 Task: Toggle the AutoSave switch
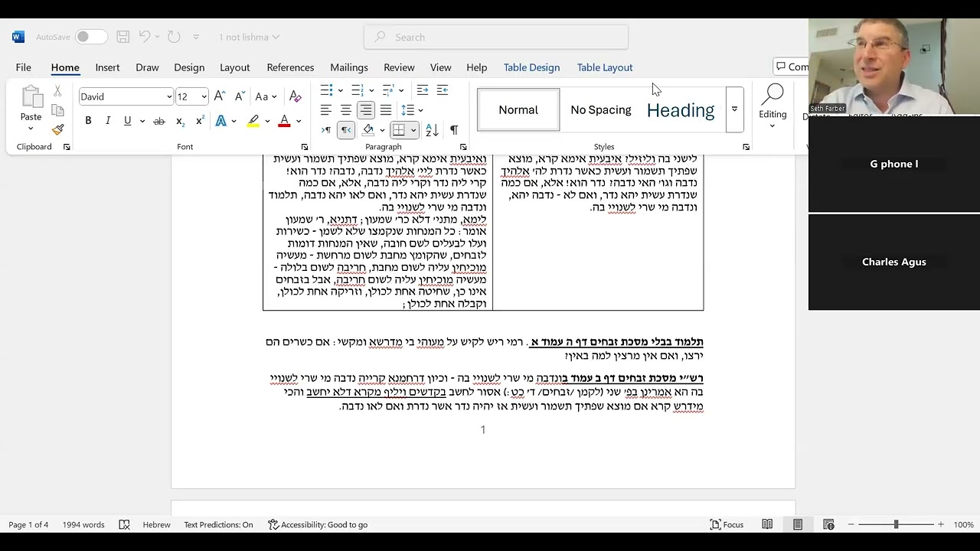[91, 37]
